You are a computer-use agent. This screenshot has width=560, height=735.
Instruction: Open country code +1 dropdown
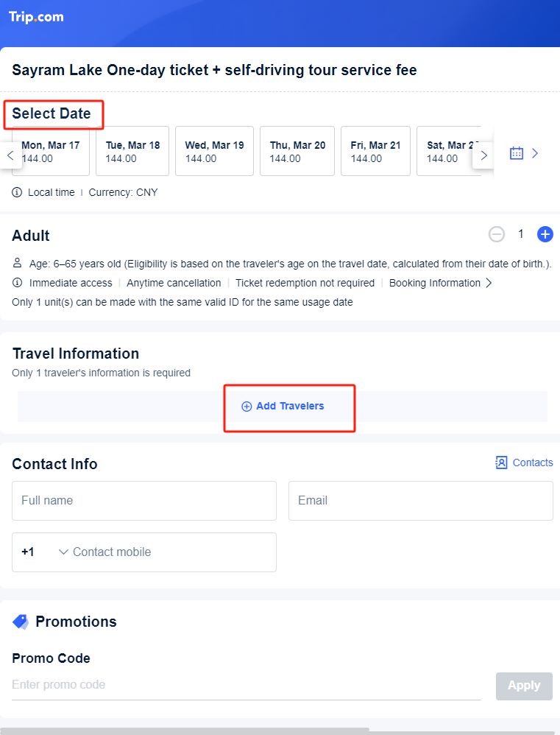tap(45, 552)
